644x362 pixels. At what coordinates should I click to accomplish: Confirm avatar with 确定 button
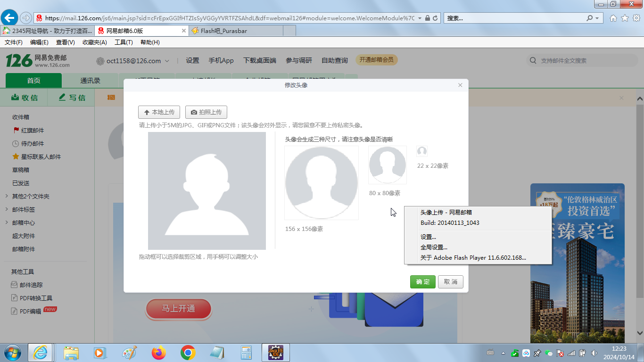pyautogui.click(x=423, y=282)
